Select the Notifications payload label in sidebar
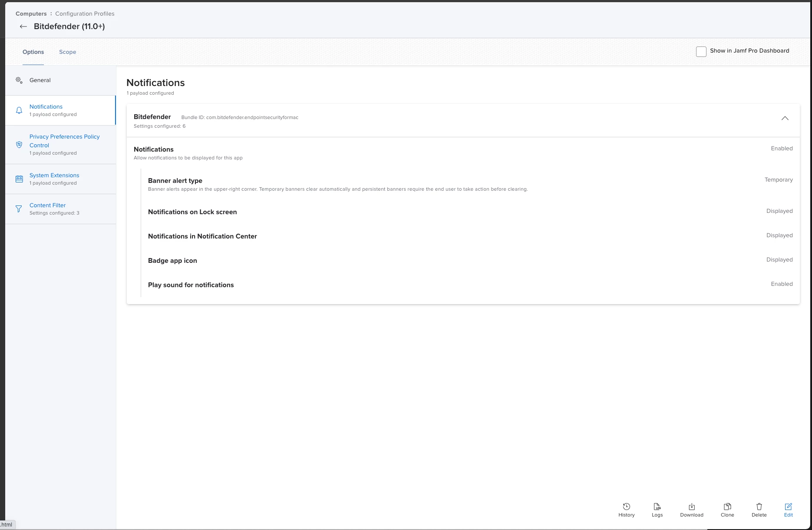 tap(46, 106)
